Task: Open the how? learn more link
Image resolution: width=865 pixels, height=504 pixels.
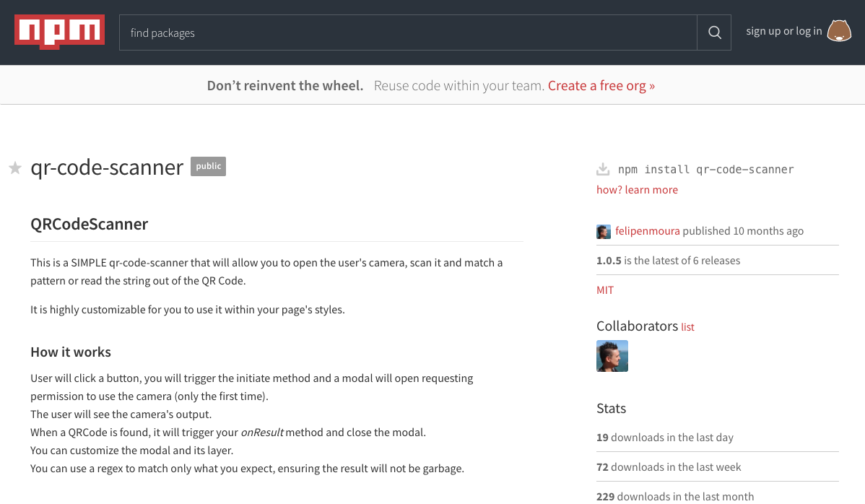Action: point(637,190)
